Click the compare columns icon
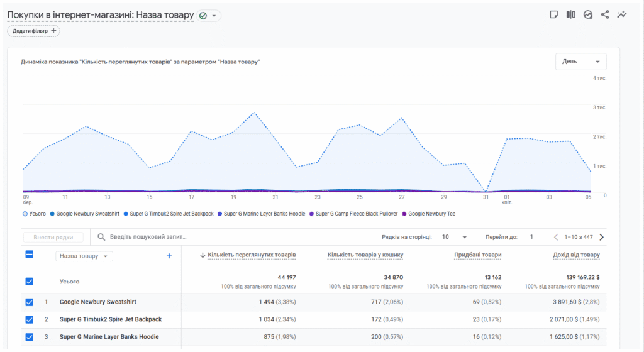This screenshot has height=352, width=644. pyautogui.click(x=571, y=14)
